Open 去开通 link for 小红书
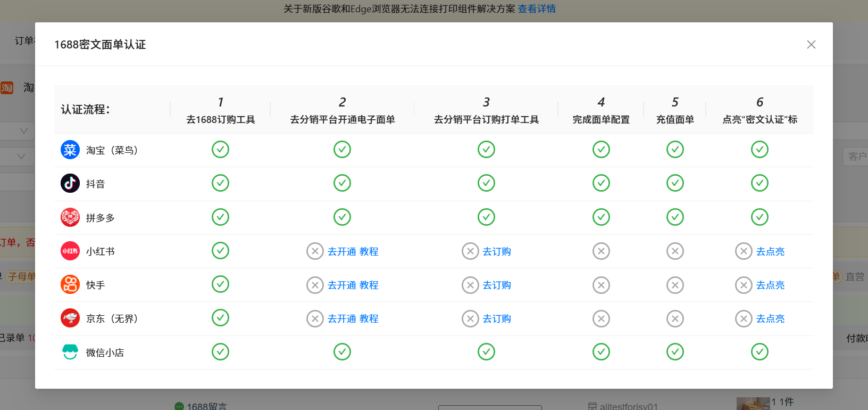Screen dimensions: 868x410 point(341,251)
